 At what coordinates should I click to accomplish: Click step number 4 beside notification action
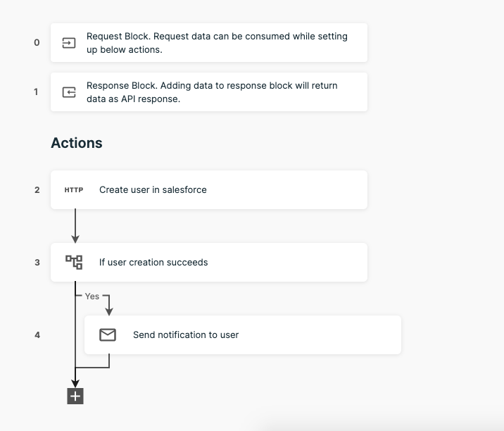(x=37, y=335)
